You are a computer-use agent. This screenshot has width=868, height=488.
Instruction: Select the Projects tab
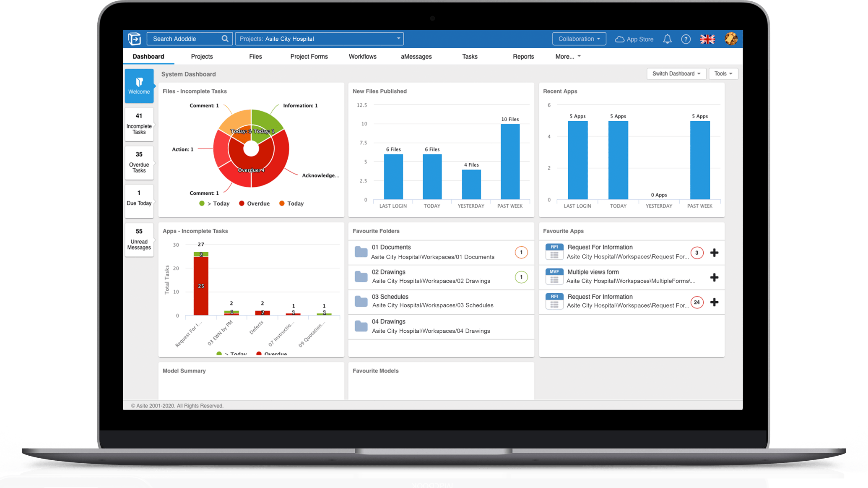click(202, 56)
